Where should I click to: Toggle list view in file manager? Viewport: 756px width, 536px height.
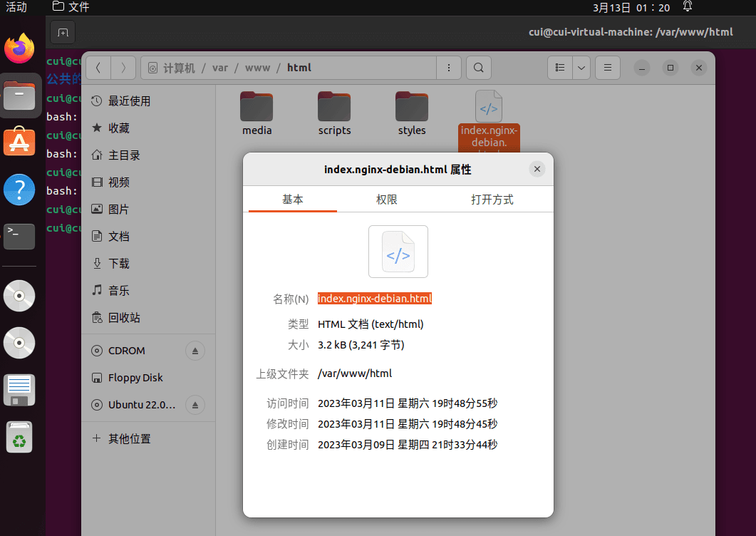pos(560,68)
